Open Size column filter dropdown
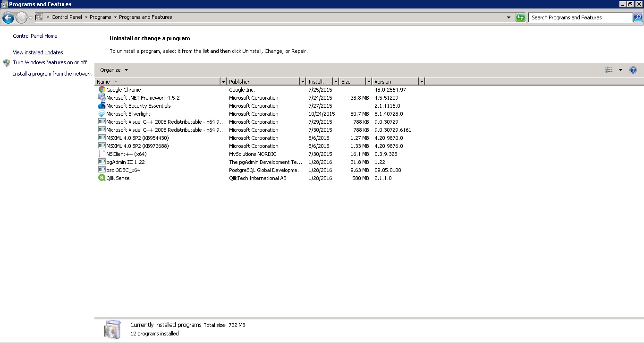644x343 pixels. (369, 82)
